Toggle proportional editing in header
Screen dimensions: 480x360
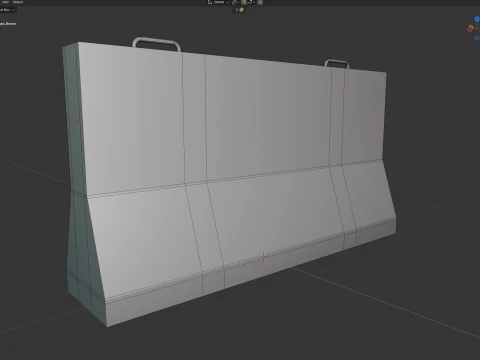260,2
